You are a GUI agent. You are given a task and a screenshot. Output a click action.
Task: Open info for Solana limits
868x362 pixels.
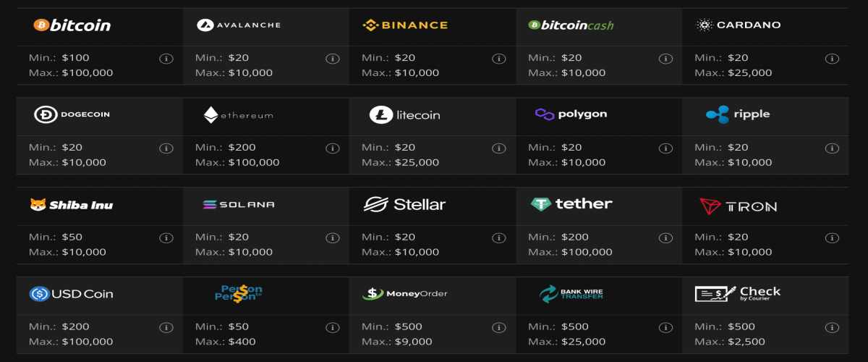(332, 238)
